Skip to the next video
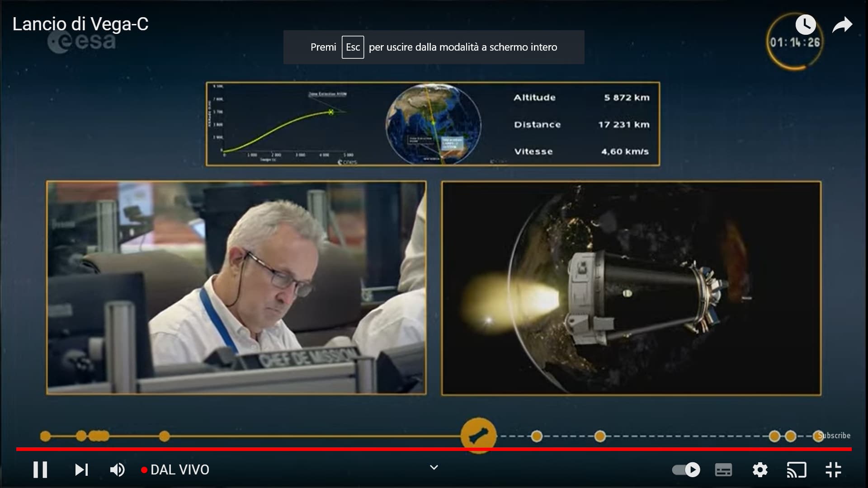 (x=81, y=469)
